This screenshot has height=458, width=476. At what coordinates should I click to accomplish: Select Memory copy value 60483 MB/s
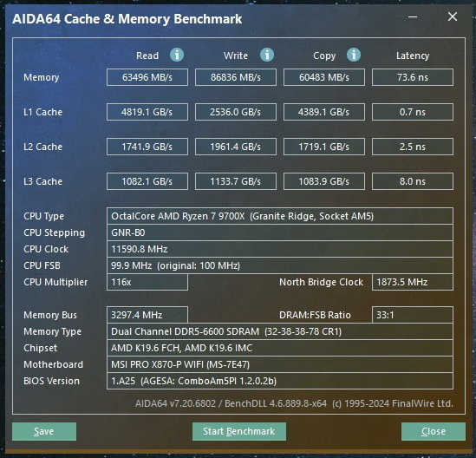coord(324,77)
